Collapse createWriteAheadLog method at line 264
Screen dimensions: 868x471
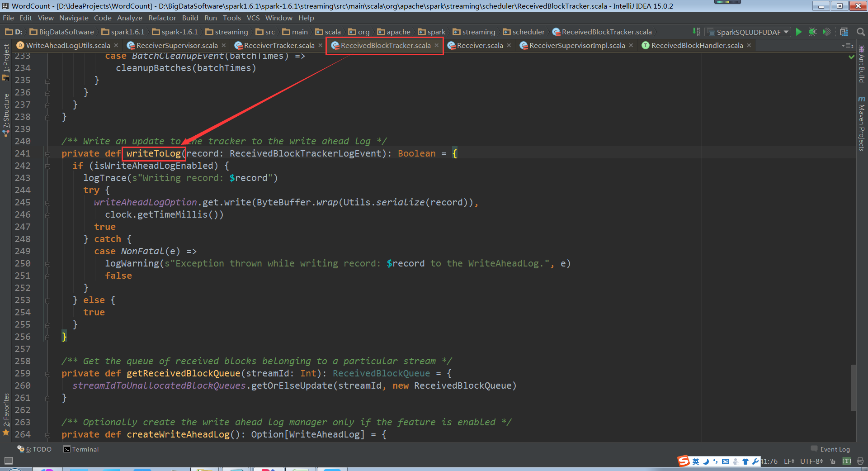click(47, 435)
